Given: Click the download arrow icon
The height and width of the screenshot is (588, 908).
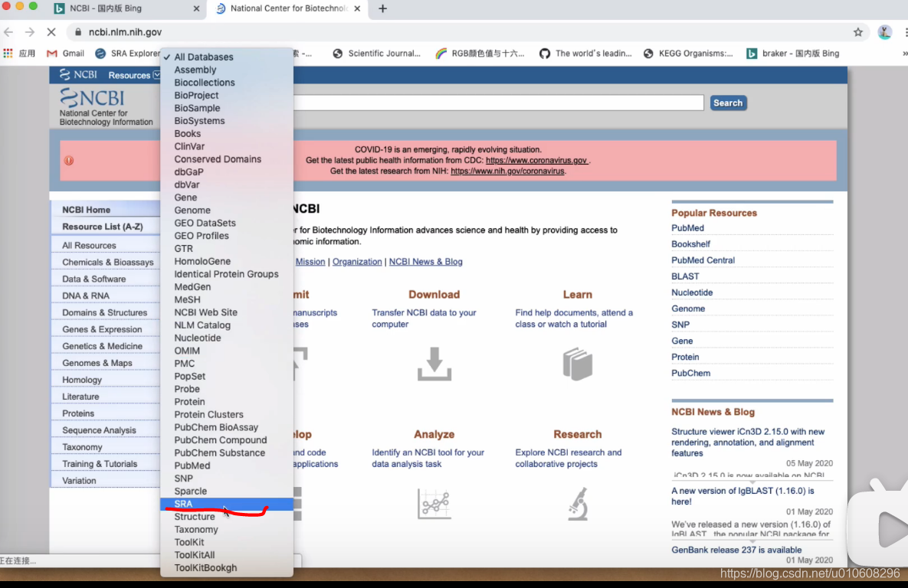Looking at the screenshot, I should coord(434,364).
